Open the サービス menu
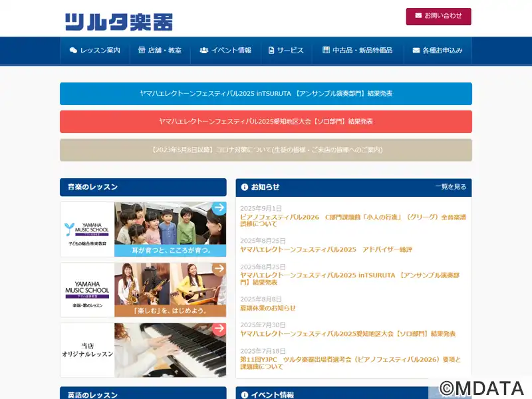 coord(286,51)
